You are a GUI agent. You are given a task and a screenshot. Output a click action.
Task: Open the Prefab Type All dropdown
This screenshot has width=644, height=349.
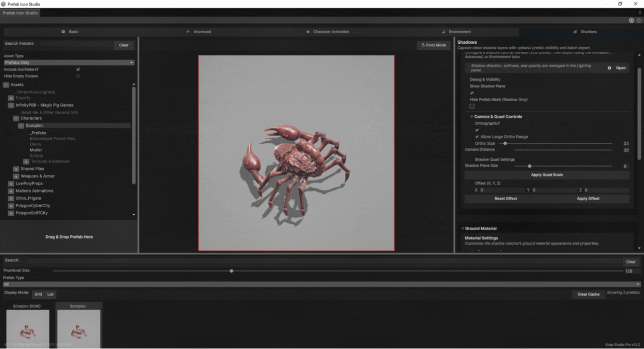pos(322,284)
